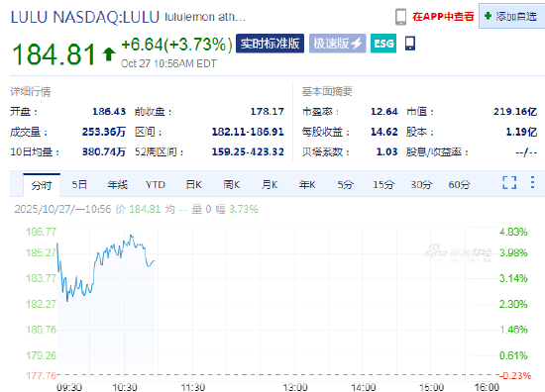Screen dimensions: 545x392
Task: Select the 实时标准版 button
Action: [271, 44]
